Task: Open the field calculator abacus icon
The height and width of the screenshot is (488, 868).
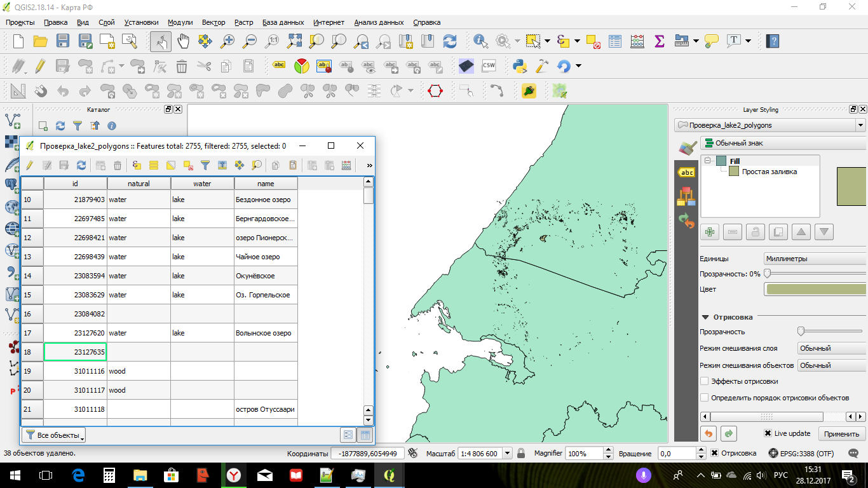Action: coord(637,41)
